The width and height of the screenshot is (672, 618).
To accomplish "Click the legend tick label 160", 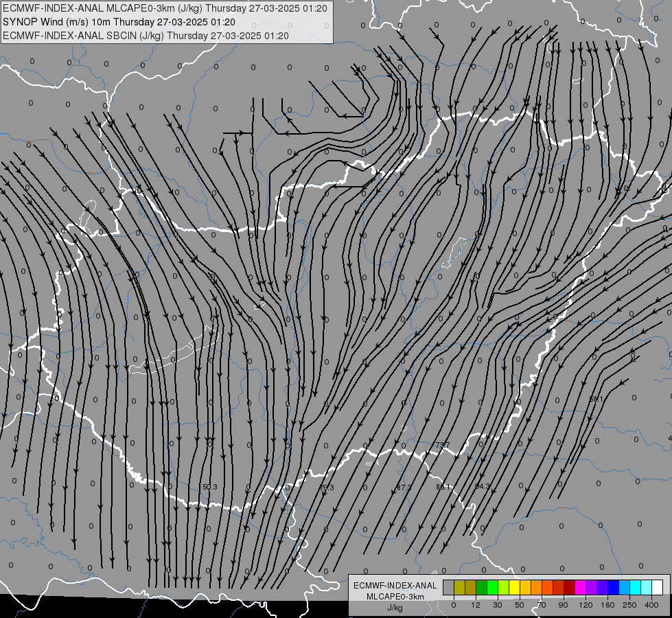I will pos(607,605).
